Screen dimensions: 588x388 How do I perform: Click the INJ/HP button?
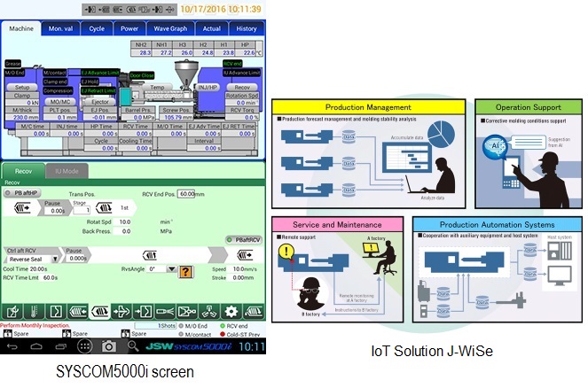coord(208,88)
